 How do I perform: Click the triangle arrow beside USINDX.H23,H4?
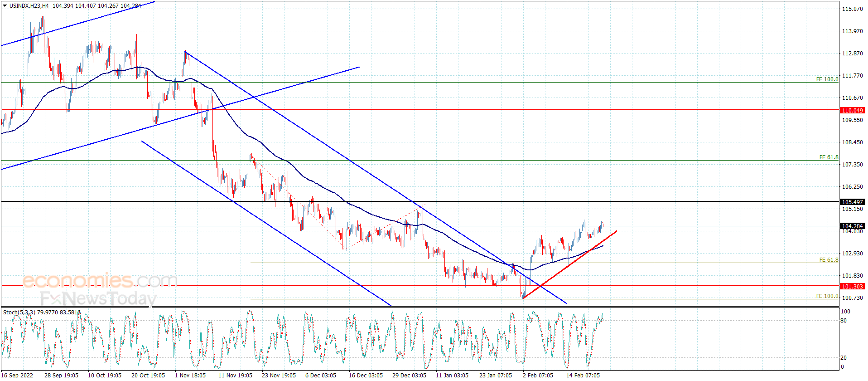5,6
